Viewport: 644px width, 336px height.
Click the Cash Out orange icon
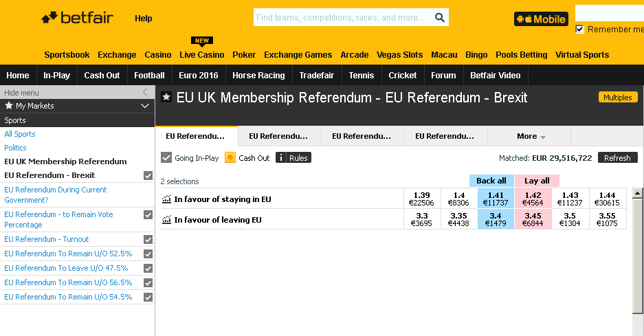click(230, 158)
